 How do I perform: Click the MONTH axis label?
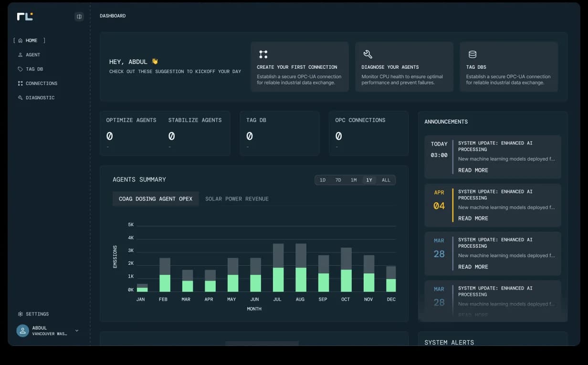click(x=254, y=309)
